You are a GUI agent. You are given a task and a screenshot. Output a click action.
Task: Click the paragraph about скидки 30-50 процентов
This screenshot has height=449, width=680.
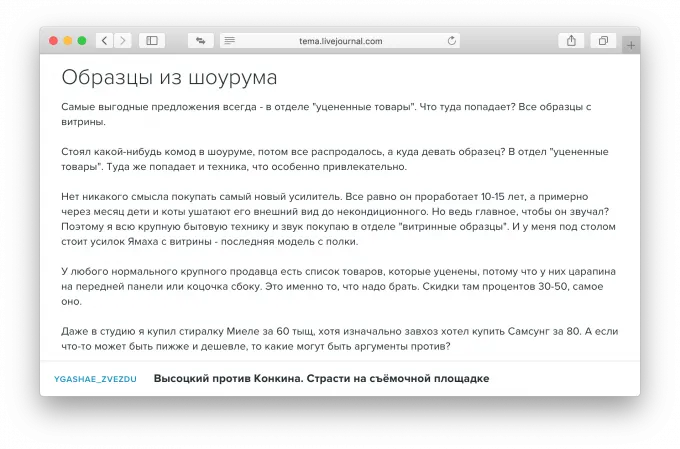coord(336,285)
